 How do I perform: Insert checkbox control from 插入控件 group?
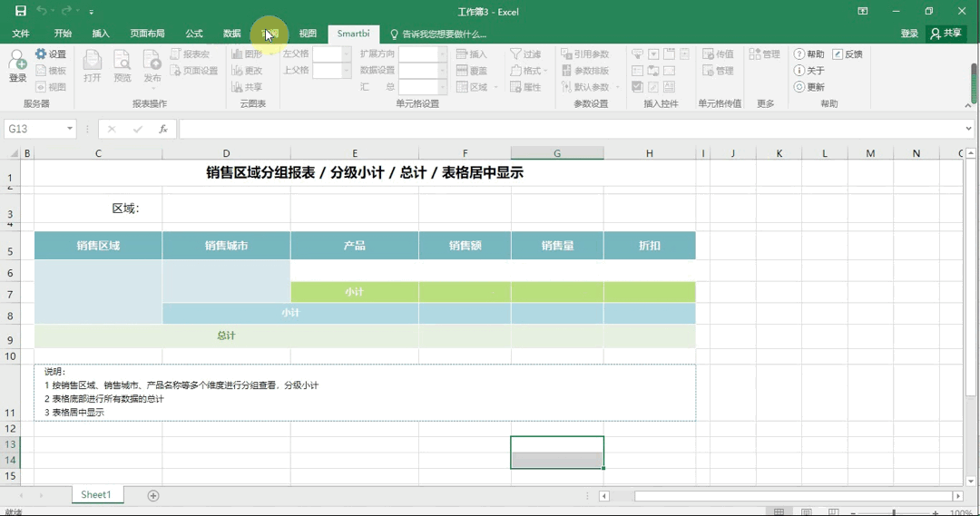(x=637, y=87)
